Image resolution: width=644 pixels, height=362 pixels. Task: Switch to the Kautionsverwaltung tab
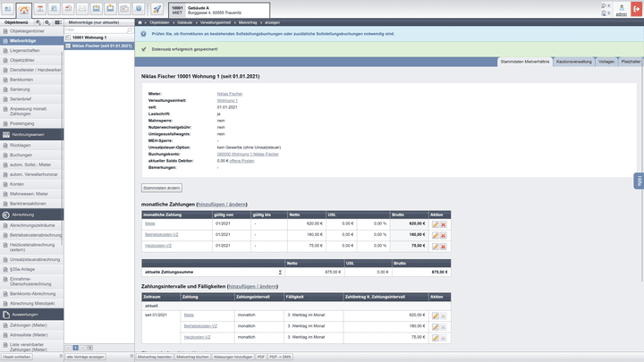(572, 62)
